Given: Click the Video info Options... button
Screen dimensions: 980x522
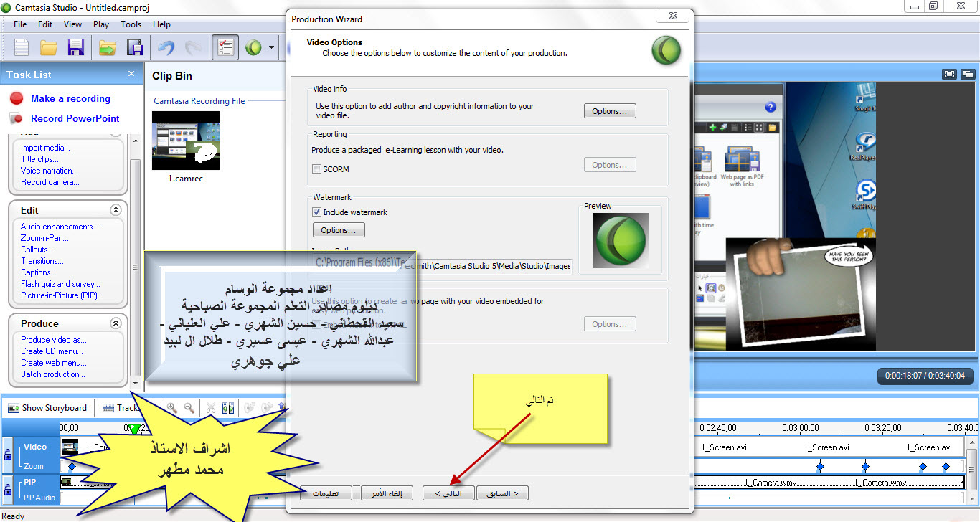Looking at the screenshot, I should click(x=610, y=111).
